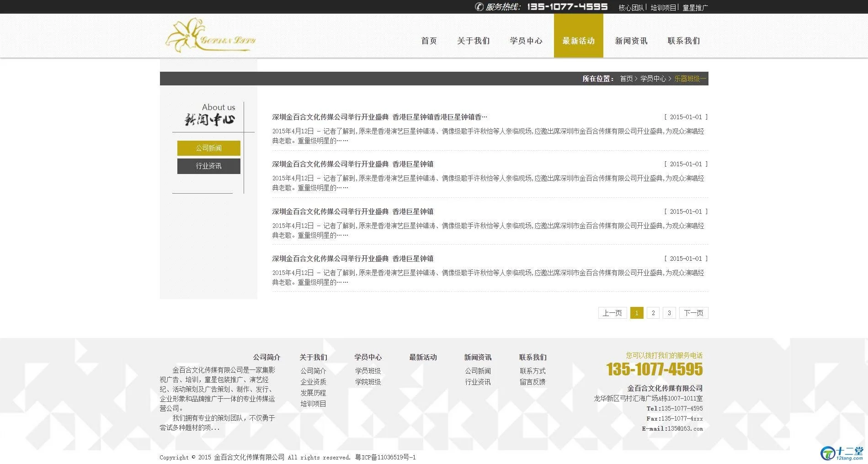Open the 关于我们 navigation menu item
868x464 pixels.
(x=473, y=41)
